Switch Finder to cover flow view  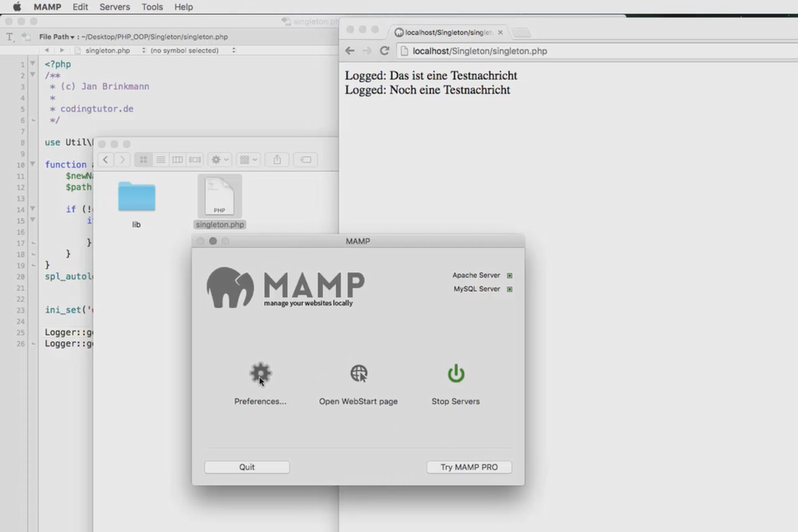195,160
